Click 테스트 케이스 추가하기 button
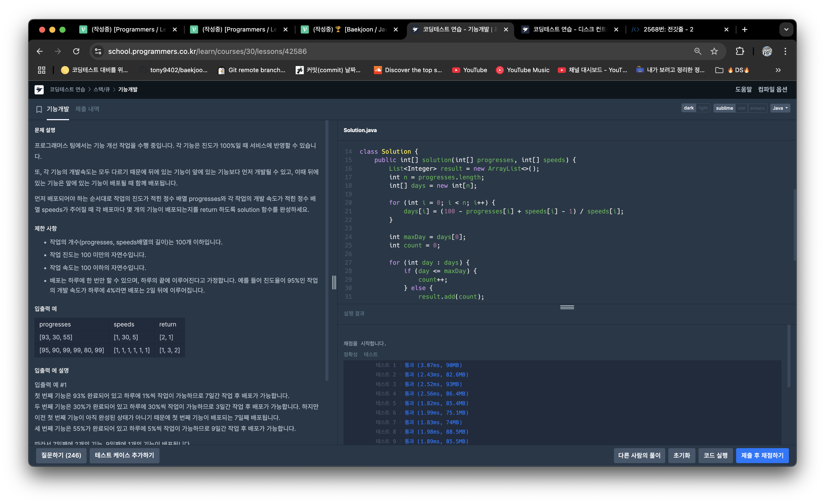Viewport: 825px width, 504px height. click(124, 455)
